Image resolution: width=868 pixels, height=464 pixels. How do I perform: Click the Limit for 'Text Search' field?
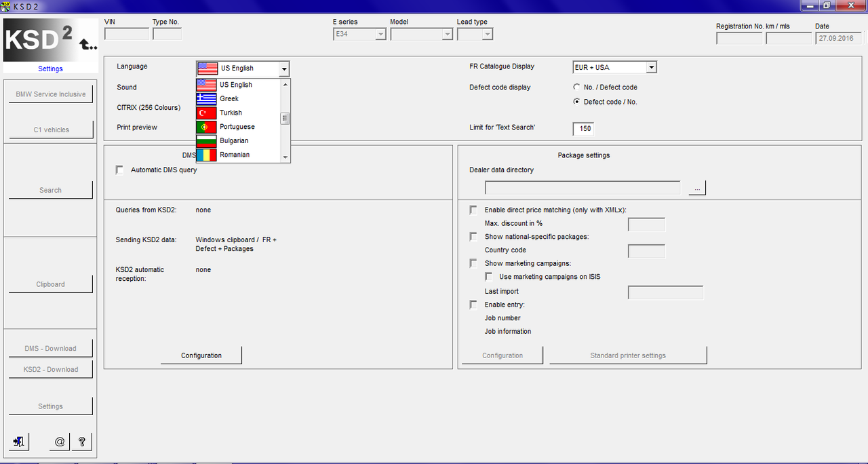(583, 128)
